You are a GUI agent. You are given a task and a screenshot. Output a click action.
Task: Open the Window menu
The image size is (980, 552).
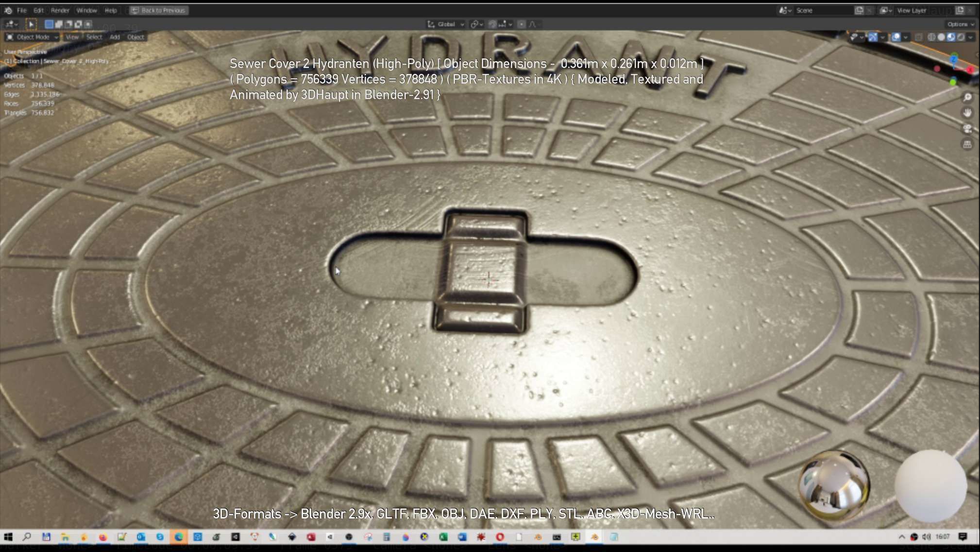(x=87, y=10)
